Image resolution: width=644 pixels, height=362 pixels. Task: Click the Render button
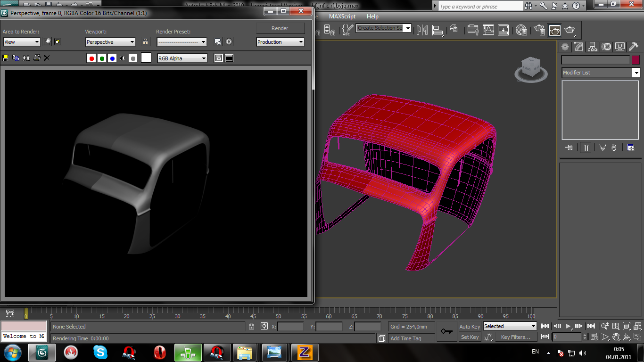click(280, 28)
